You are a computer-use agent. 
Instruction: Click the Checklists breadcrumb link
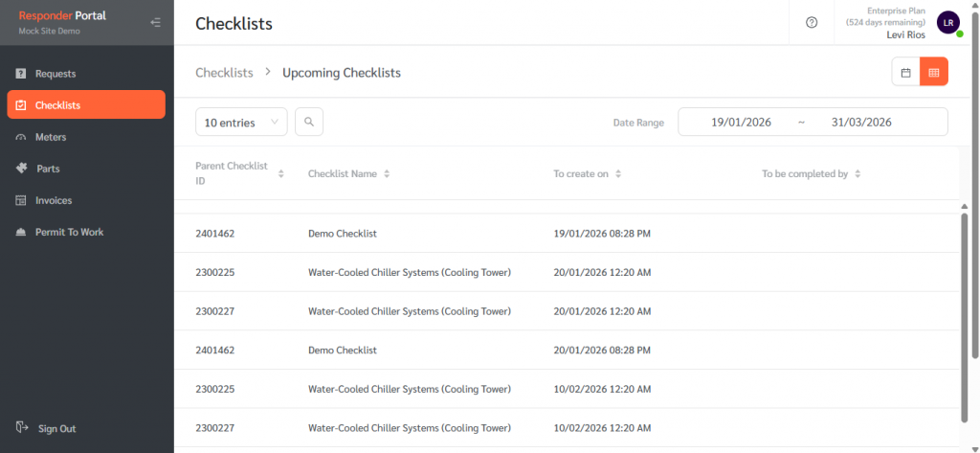coord(224,73)
